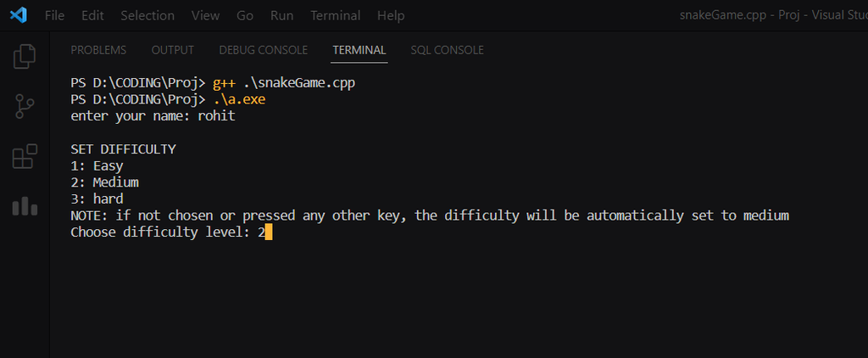Open the File menu
868x358 pixels.
[53, 15]
